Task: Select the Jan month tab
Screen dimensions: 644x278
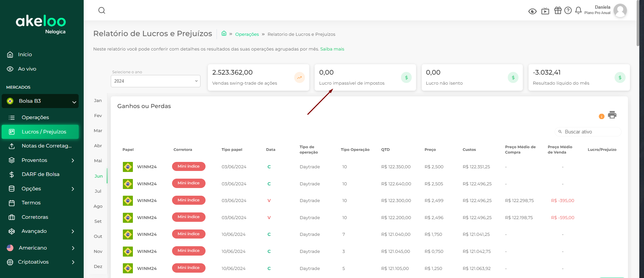Action: click(x=98, y=100)
